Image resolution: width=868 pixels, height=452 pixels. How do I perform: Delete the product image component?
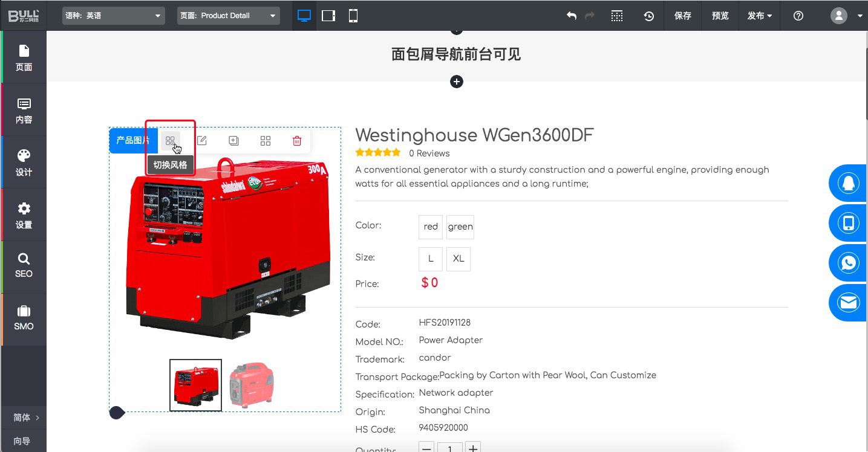click(x=297, y=141)
